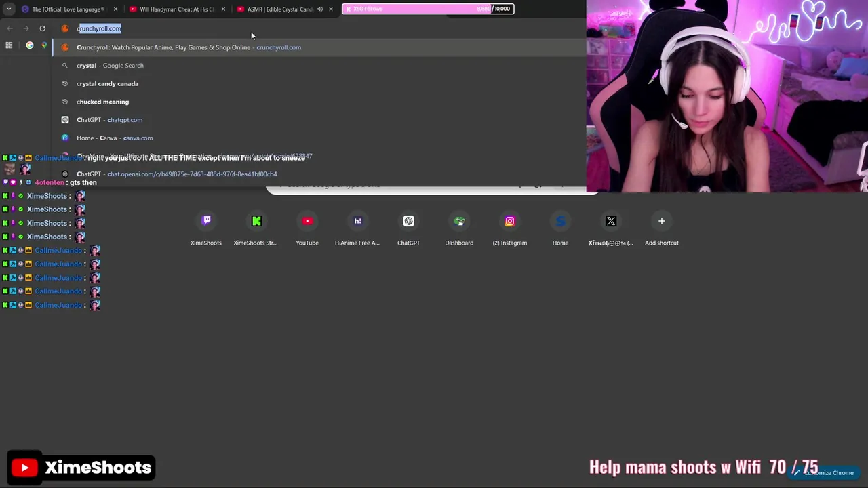Click the KSG Follows goal progress bar
This screenshot has height=488, width=868.
click(x=428, y=9)
